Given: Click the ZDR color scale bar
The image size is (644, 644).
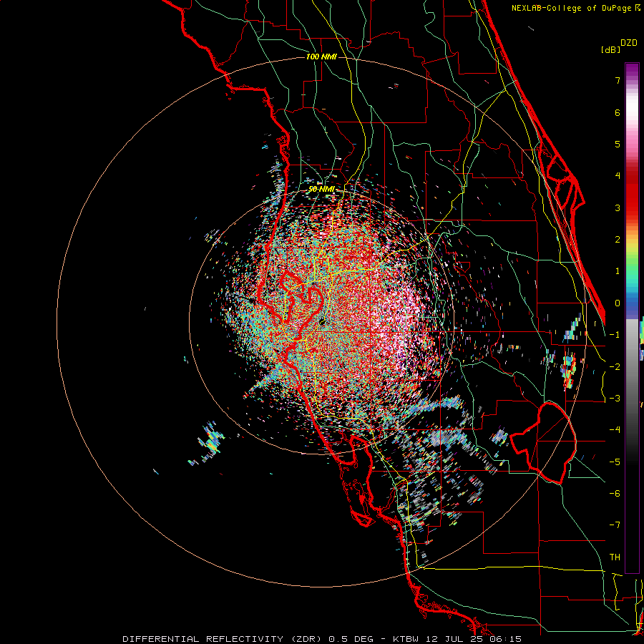Looking at the screenshot, I should click(x=632, y=318).
